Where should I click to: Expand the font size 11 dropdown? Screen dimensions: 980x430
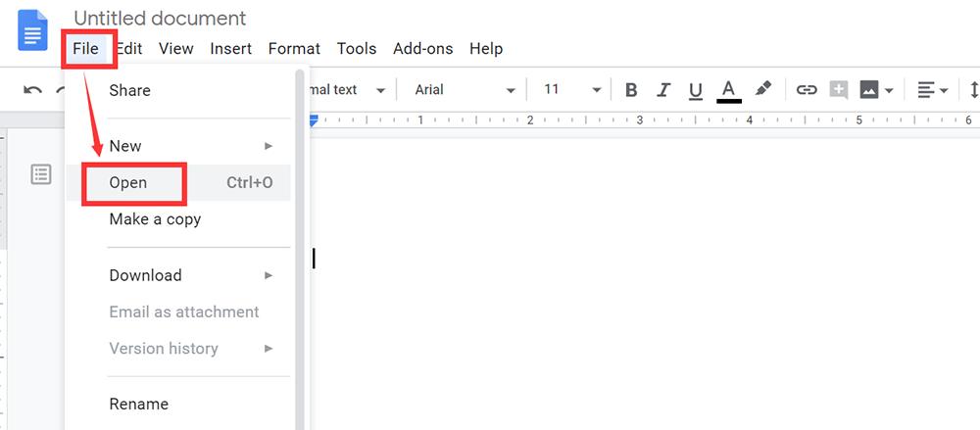point(572,90)
